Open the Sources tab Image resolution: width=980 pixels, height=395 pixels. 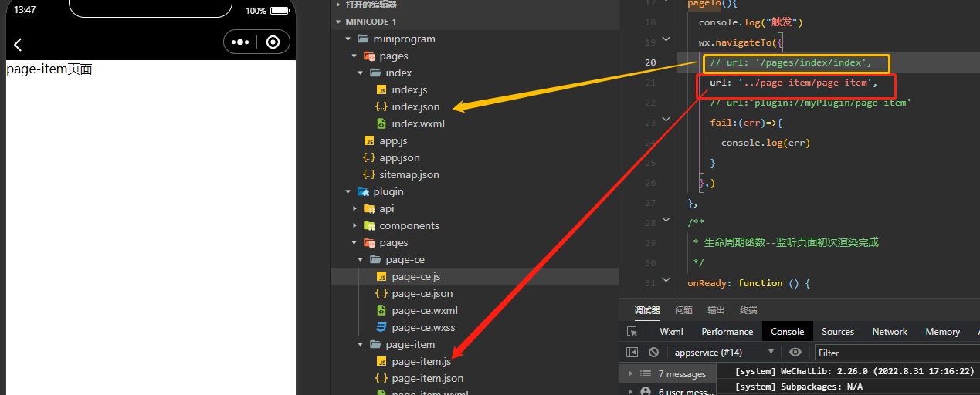point(838,332)
